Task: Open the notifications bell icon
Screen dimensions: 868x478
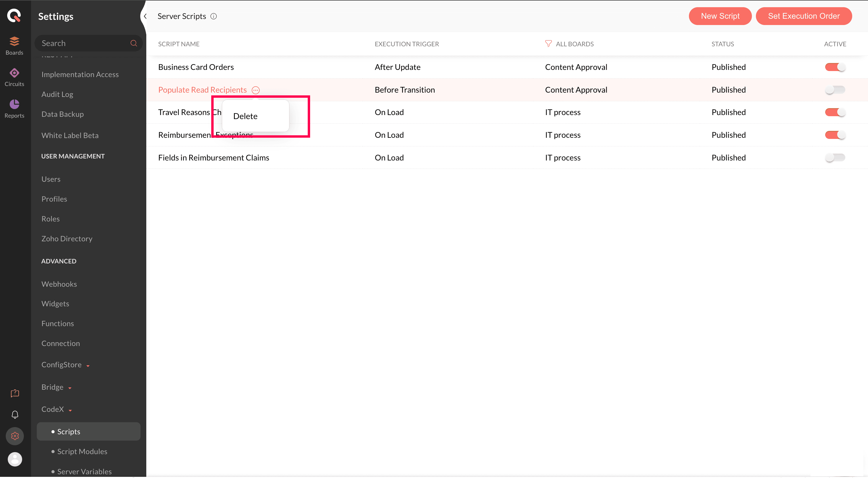Action: (15, 415)
